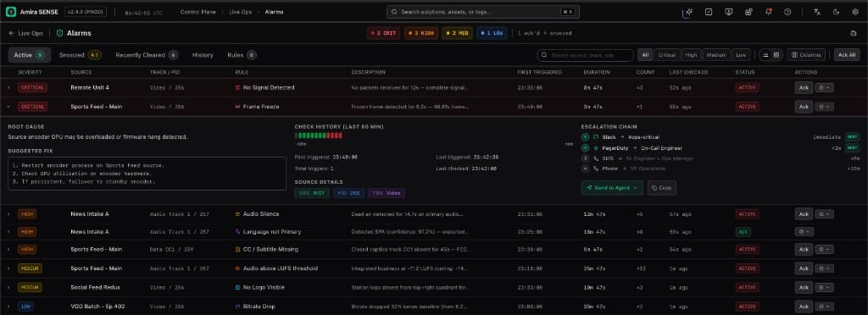Click the Frame Freeze rule icon
This screenshot has height=315, width=868.
(238, 107)
